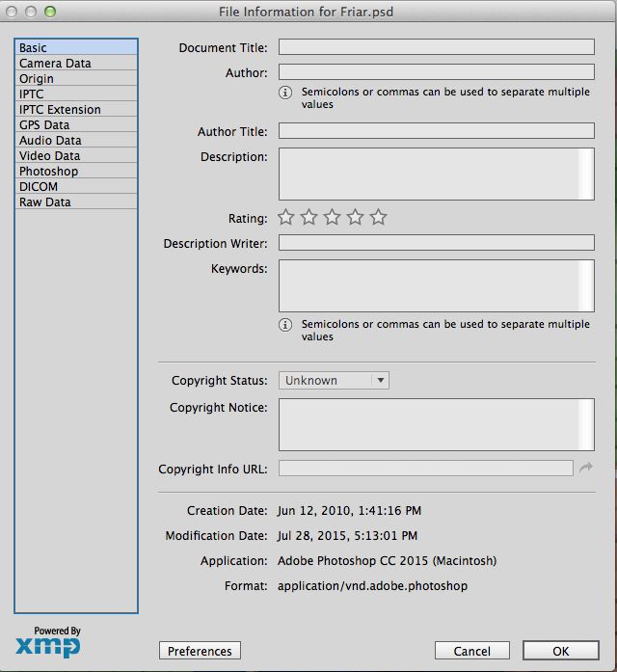Click the info icon below Keywords

click(x=285, y=325)
